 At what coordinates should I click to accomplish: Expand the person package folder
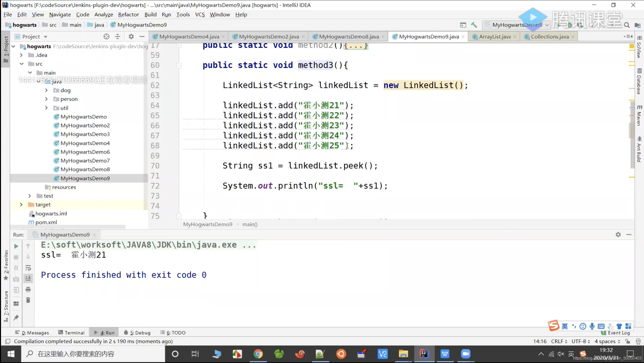[46, 99]
